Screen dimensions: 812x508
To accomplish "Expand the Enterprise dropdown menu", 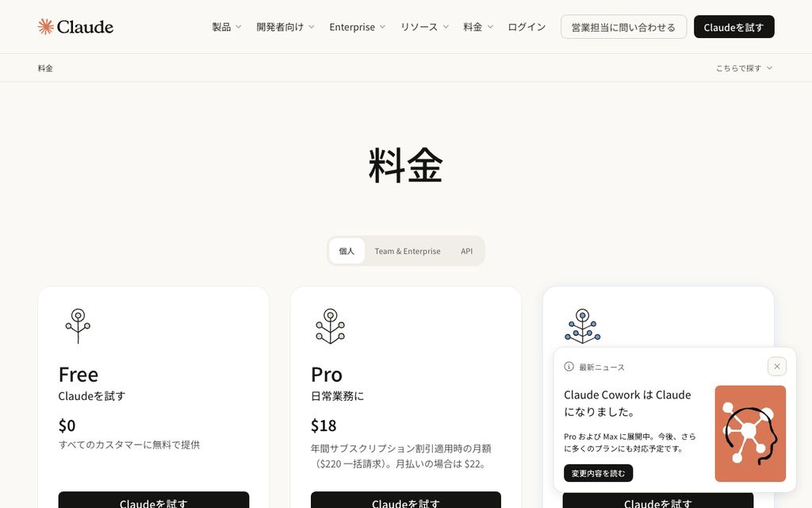I will (x=358, y=27).
